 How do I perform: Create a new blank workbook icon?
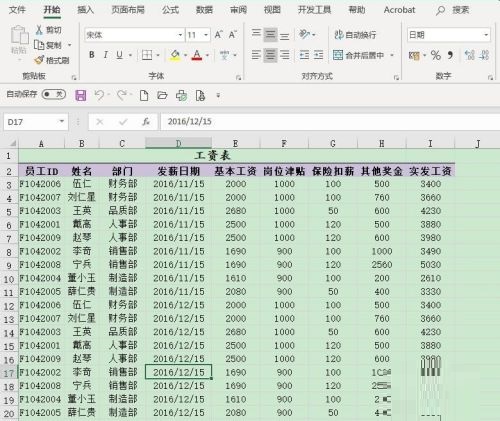pyautogui.click(x=144, y=96)
